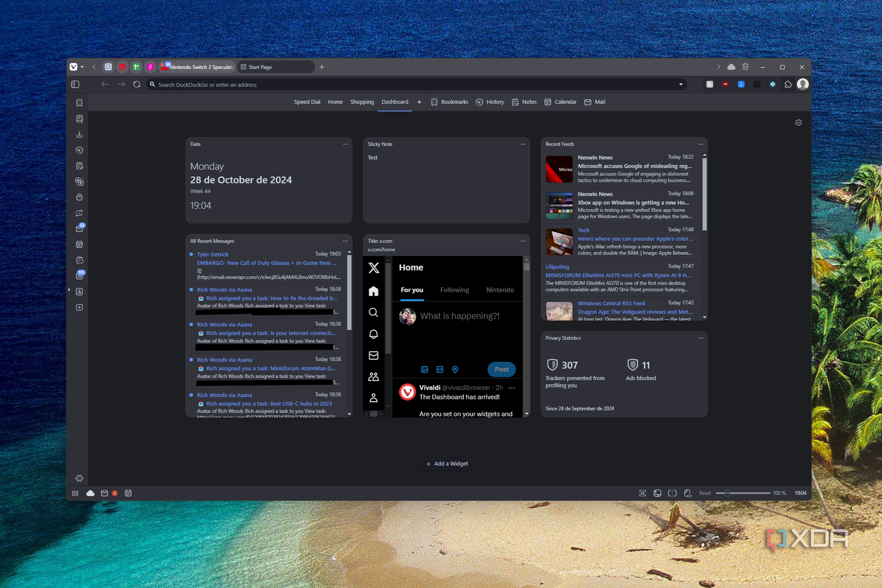This screenshot has width=882, height=588.
Task: Open the Date widget options menu
Action: (345, 144)
